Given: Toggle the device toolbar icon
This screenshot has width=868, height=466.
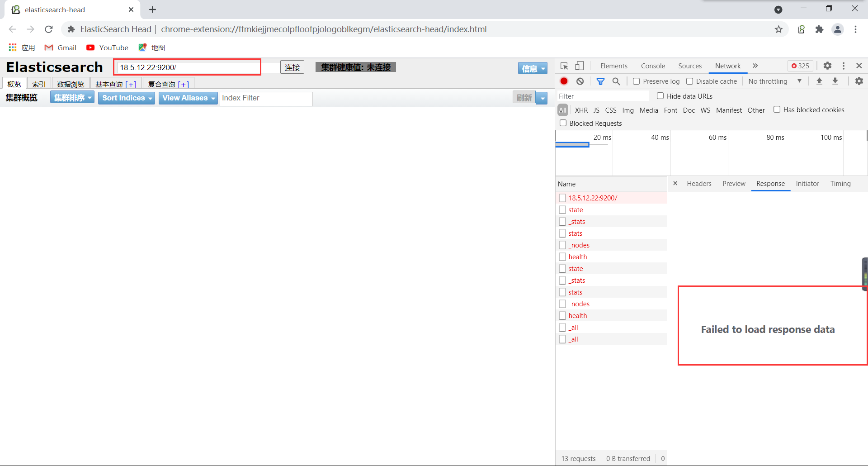Looking at the screenshot, I should point(580,66).
